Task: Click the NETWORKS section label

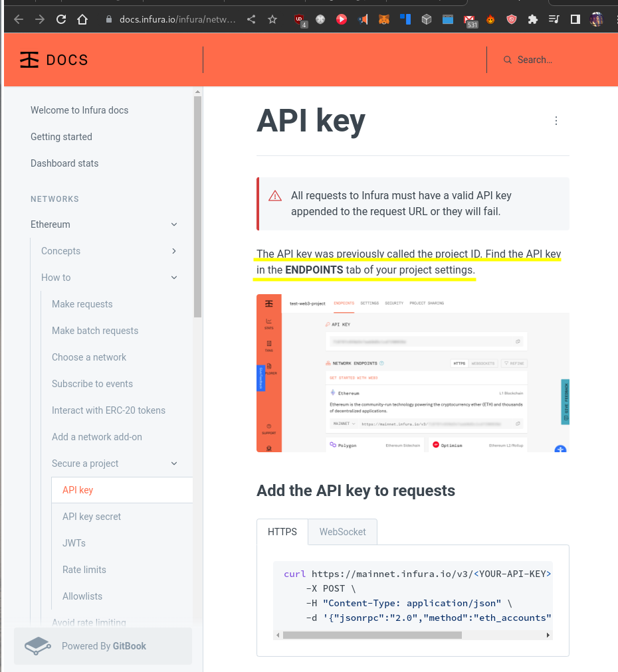Action: (54, 199)
